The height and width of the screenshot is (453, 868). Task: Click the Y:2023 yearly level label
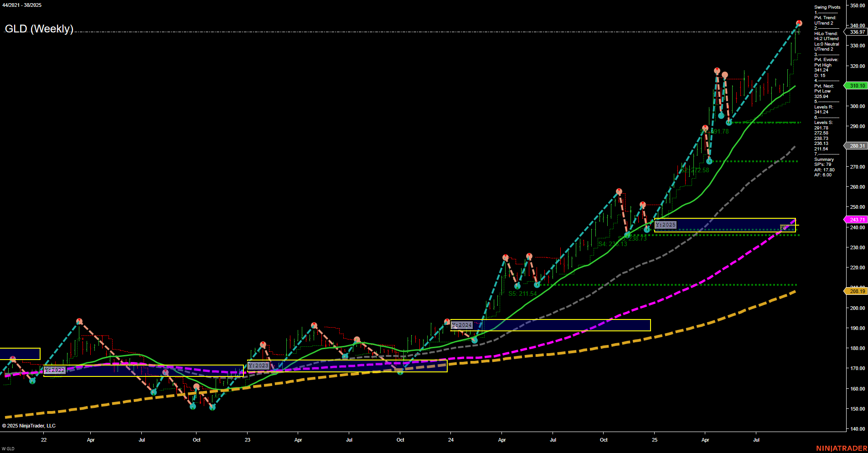pos(258,365)
